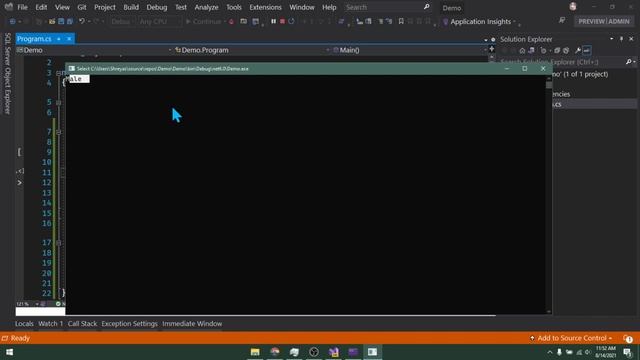This screenshot has width=640, height=360.
Task: Click the feedback icon beside PREVIEW
Action: click(562, 21)
